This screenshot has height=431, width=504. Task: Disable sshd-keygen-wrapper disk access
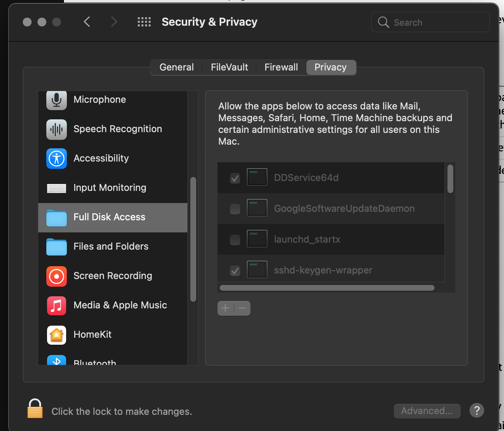(x=235, y=271)
